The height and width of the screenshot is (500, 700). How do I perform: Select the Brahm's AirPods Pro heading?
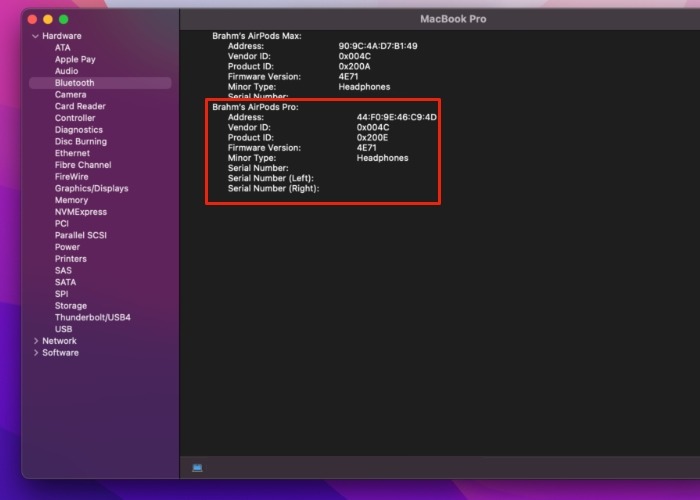(255, 107)
